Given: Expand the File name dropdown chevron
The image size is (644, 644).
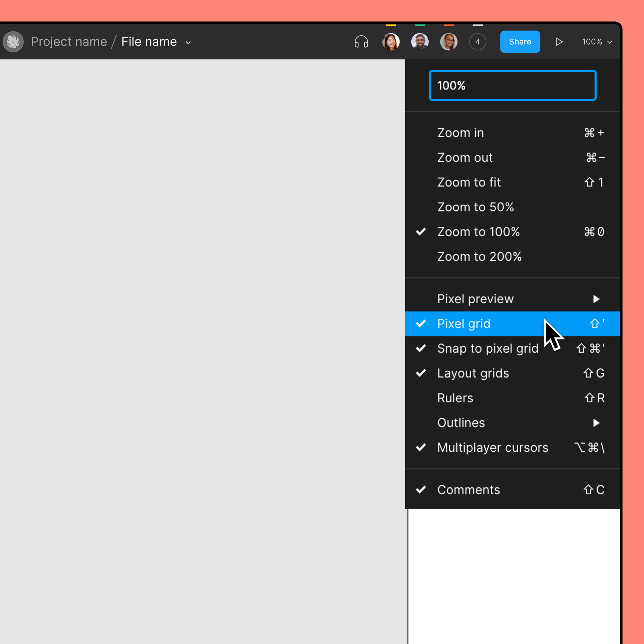Looking at the screenshot, I should tap(188, 42).
